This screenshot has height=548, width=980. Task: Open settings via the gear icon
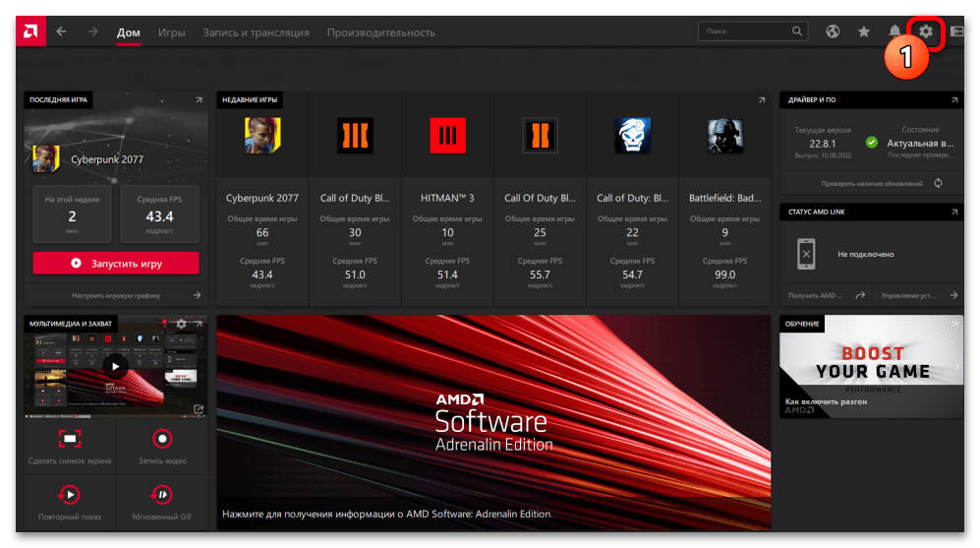point(925,31)
